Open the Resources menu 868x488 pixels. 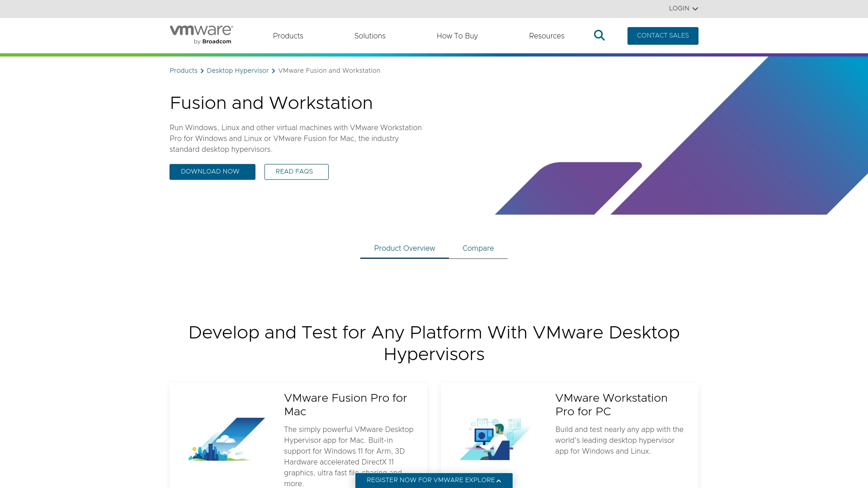click(547, 36)
